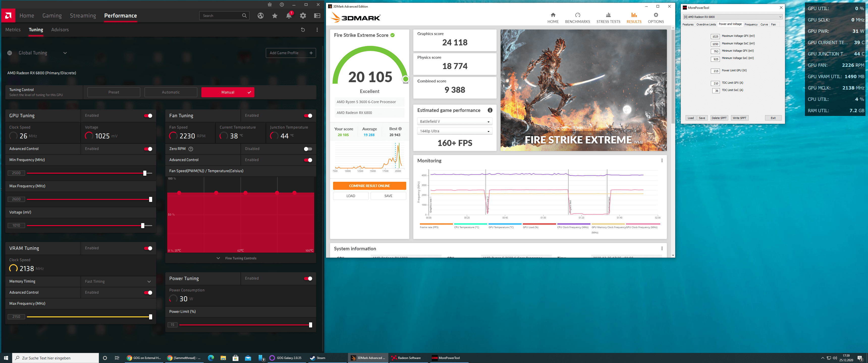This screenshot has height=363, width=868.
Task: Reset tuning with the undo arrow icon
Action: click(x=303, y=30)
